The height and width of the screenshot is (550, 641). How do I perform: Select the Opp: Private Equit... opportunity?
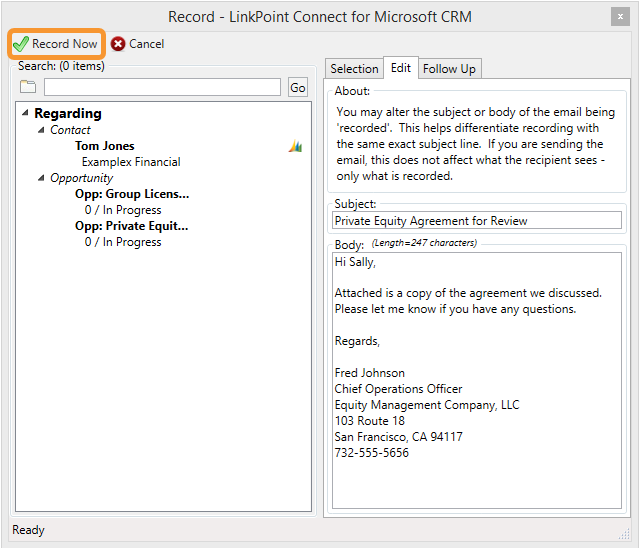(131, 226)
